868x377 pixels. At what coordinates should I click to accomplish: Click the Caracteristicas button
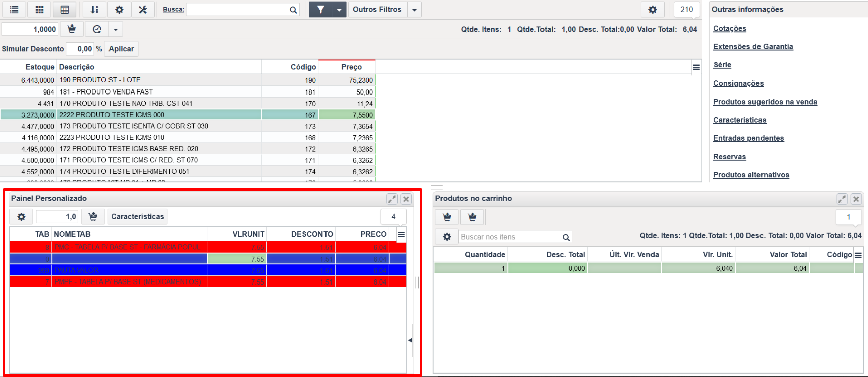[x=137, y=216]
